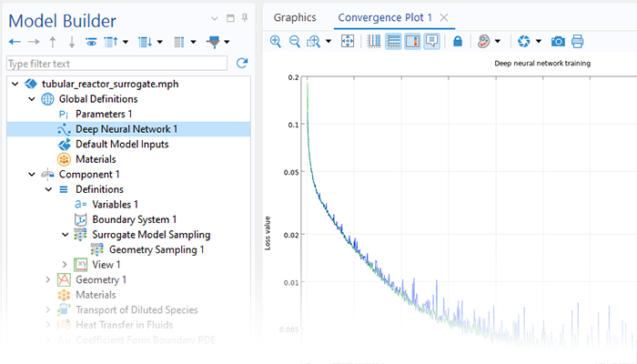Toggle y-axis log scale
The width and height of the screenshot is (637, 364).
[393, 42]
